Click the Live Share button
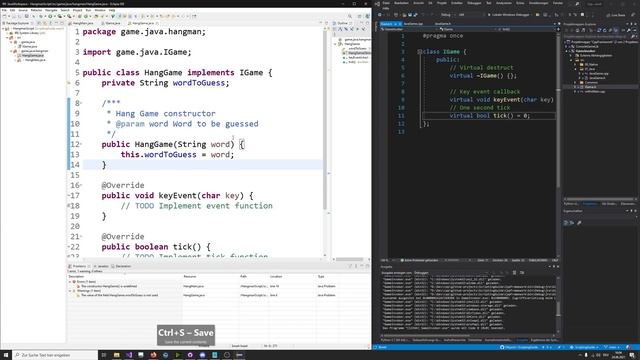This screenshot has width=640, height=360. 616,15
